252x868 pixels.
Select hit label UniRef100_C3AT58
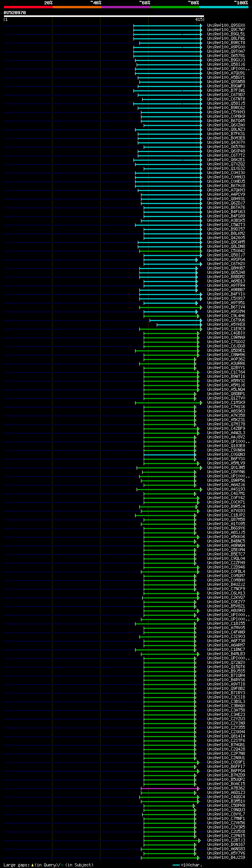click(x=226, y=710)
